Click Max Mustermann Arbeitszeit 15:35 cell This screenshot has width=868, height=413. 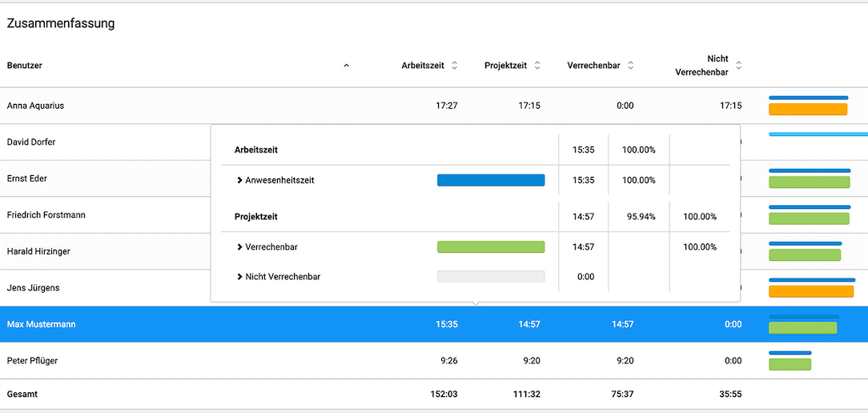point(447,324)
